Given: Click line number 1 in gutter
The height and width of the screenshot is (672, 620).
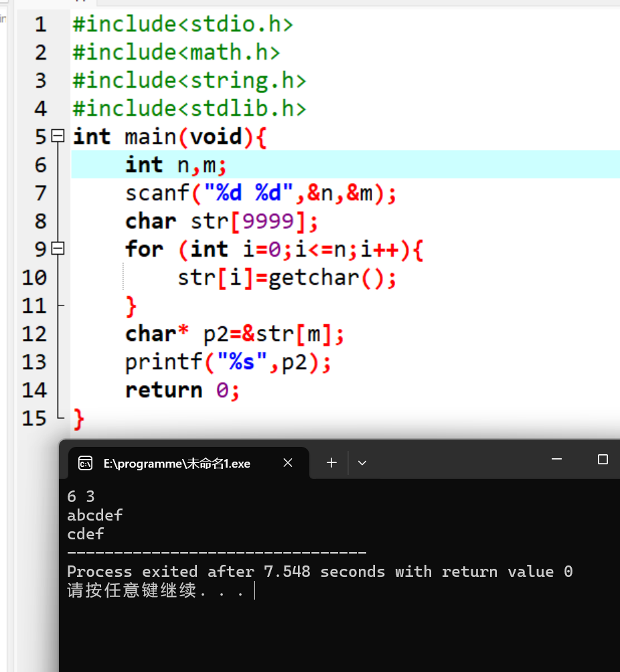Looking at the screenshot, I should 41,24.
